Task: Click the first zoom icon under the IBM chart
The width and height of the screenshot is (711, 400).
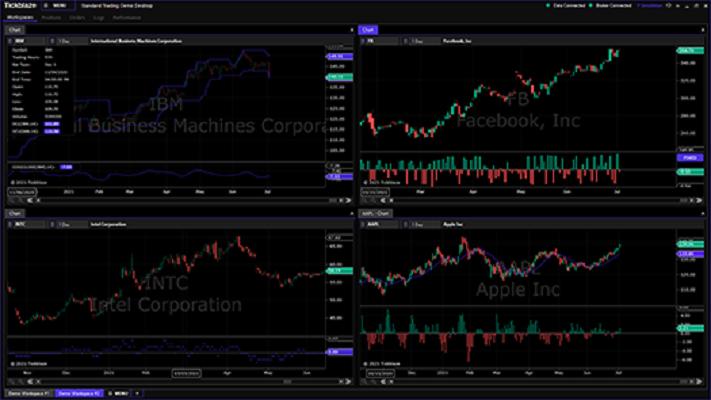Action: 12,200
